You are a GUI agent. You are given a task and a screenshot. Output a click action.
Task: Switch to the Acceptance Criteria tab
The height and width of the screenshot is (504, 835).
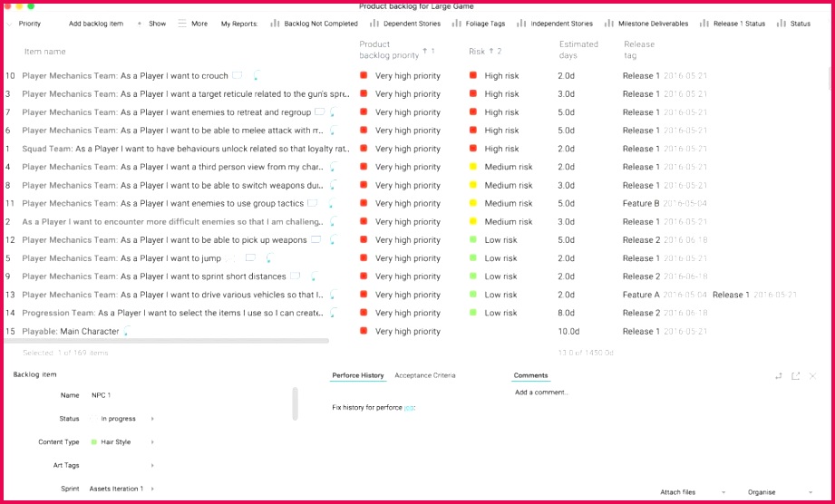click(x=425, y=375)
